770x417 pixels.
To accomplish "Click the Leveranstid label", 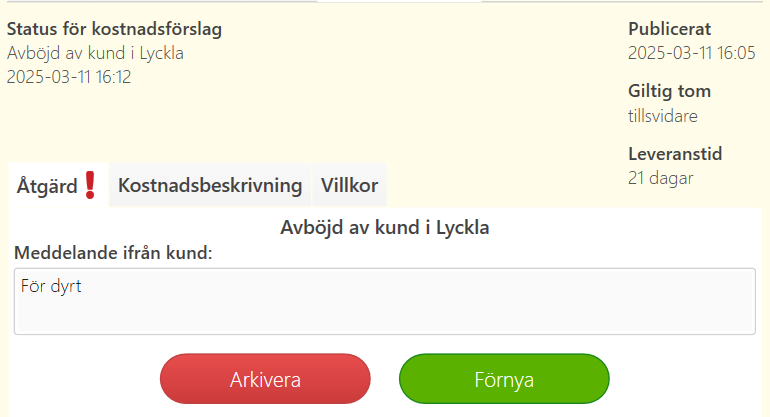I will 675,154.
